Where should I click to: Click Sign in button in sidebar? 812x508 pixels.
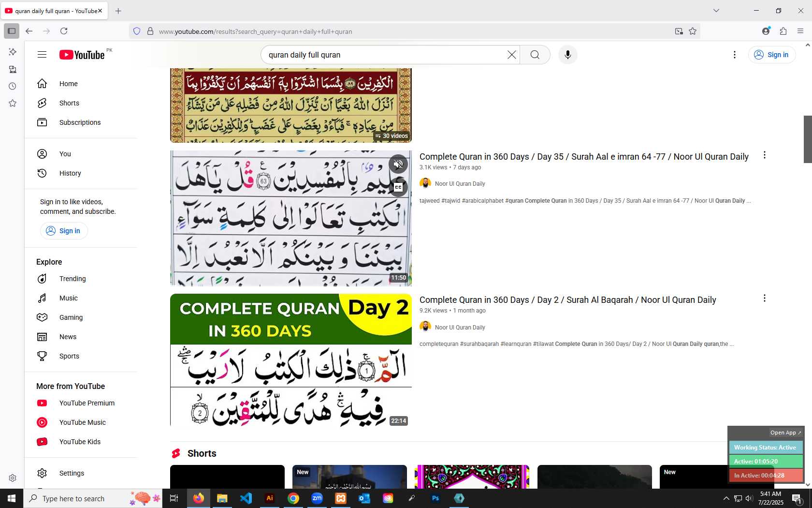[x=64, y=231]
